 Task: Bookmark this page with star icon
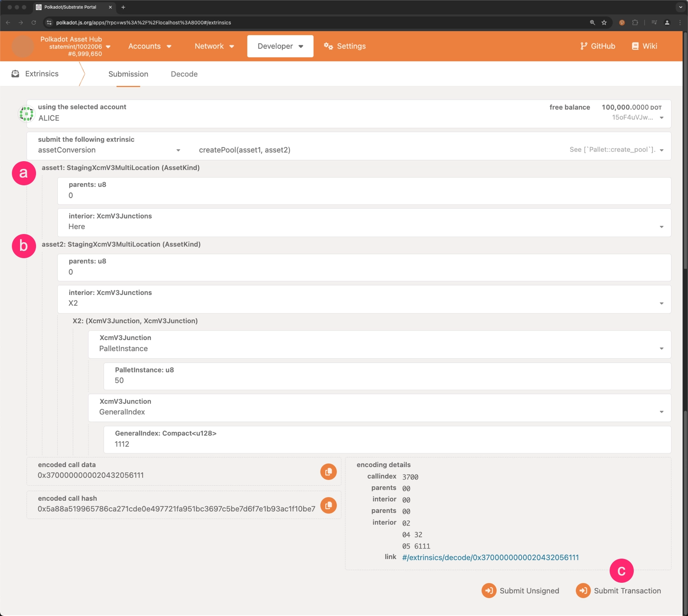pyautogui.click(x=604, y=22)
